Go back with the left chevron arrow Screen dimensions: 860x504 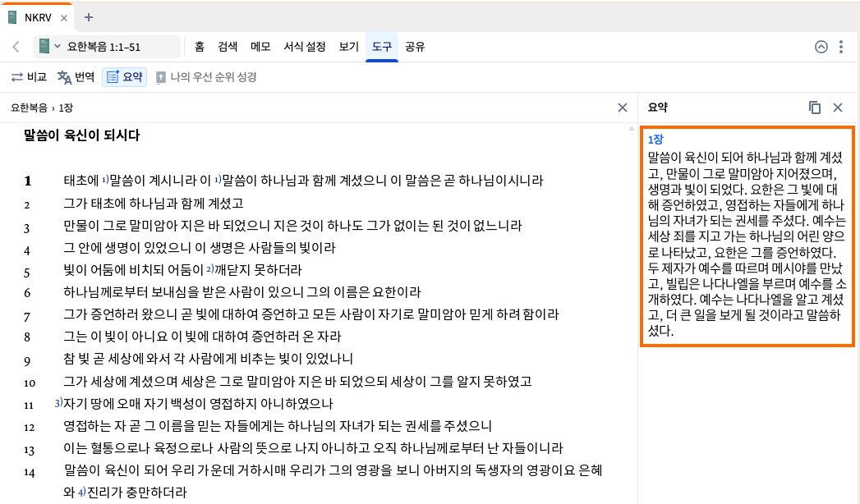[x=16, y=47]
